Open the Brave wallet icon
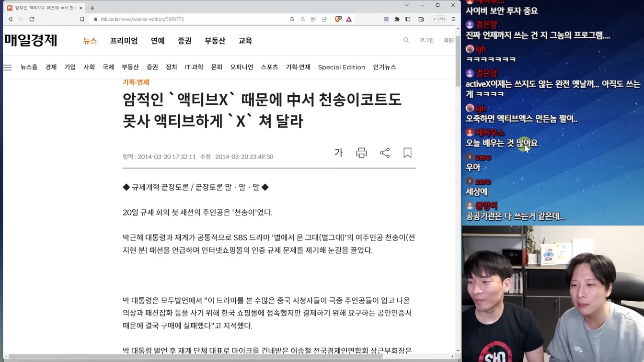This screenshot has height=362, width=644. [x=421, y=19]
